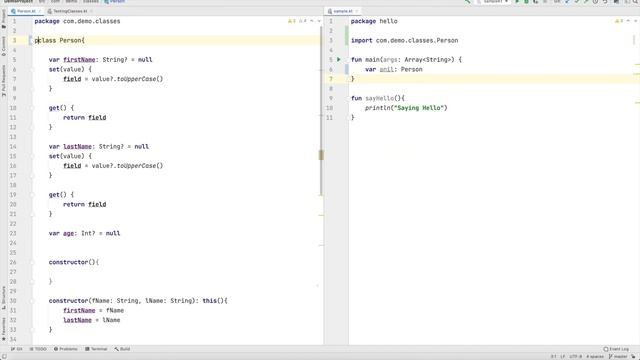Close the Person.kt tab
Image resolution: width=640 pixels, height=360 pixels.
tap(40, 11)
